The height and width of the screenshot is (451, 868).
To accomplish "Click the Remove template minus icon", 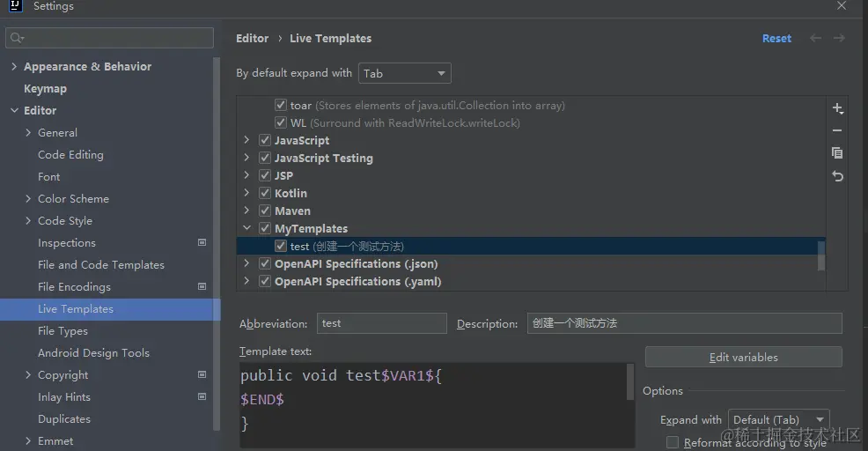I will pyautogui.click(x=837, y=130).
